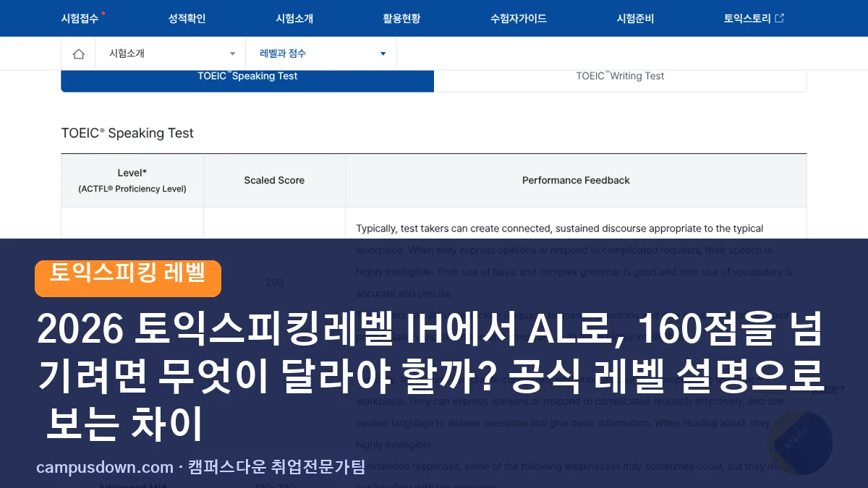The height and width of the screenshot is (488, 868).
Task: Open the 활용현황 menu
Action: point(401,19)
